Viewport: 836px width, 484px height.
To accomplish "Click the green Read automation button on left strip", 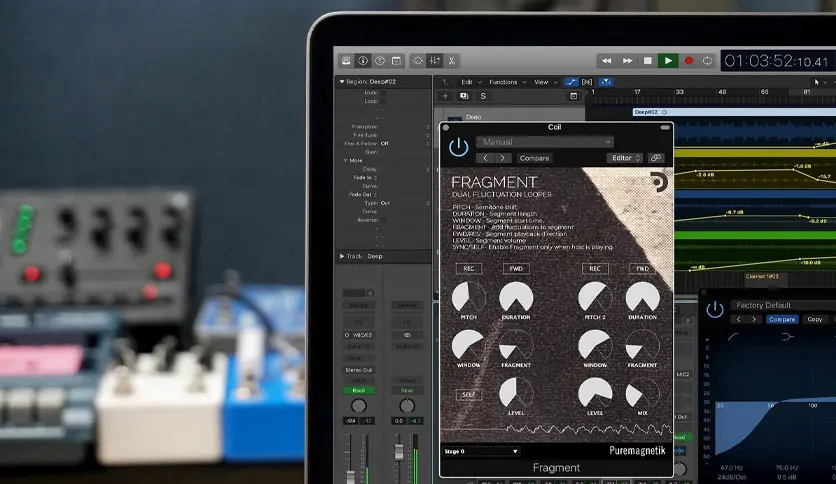I will tap(359, 391).
